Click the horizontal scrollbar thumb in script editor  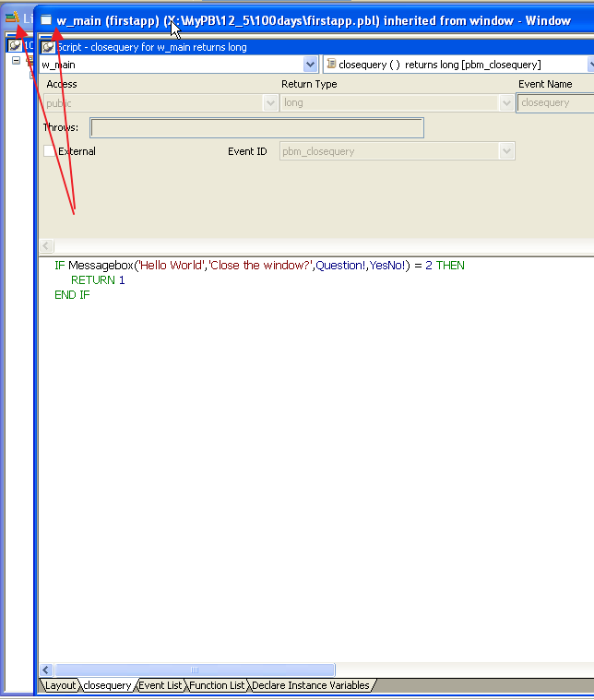(195, 670)
